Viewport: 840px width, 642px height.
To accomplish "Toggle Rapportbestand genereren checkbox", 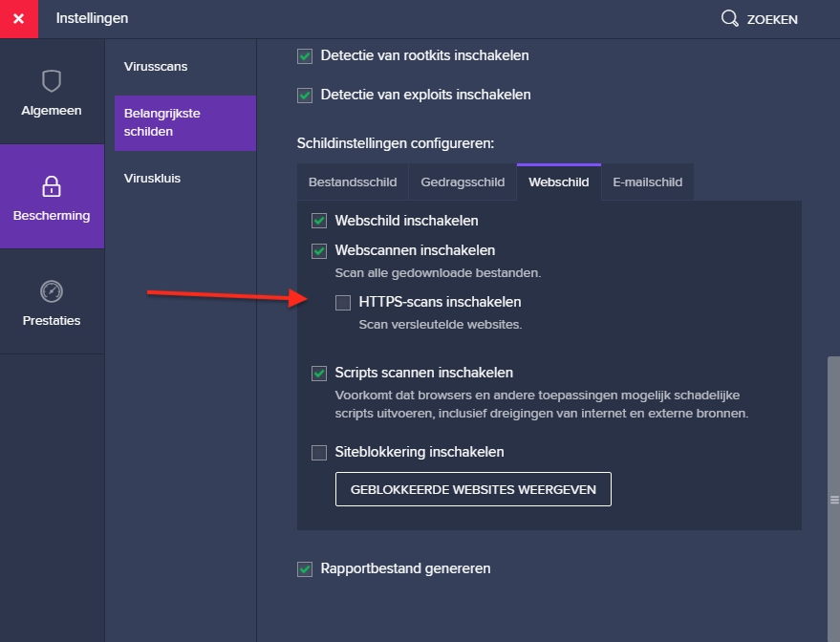I will 305,569.
